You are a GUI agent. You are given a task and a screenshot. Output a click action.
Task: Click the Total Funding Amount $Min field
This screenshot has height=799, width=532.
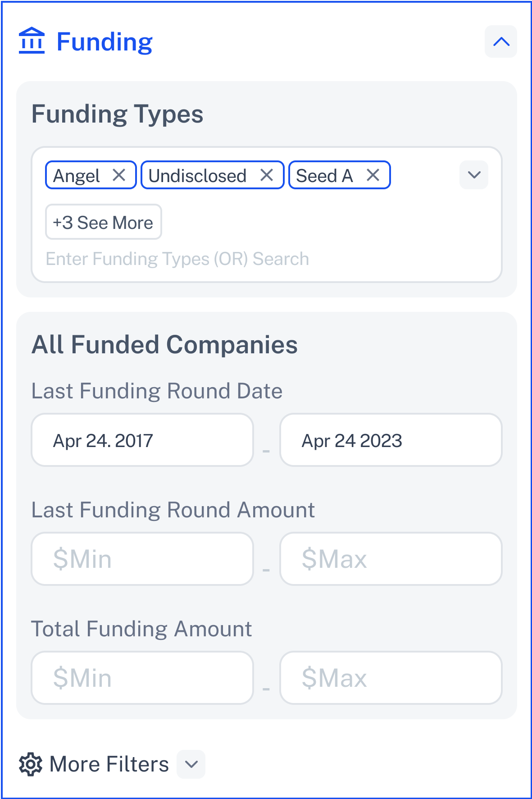pyautogui.click(x=142, y=678)
